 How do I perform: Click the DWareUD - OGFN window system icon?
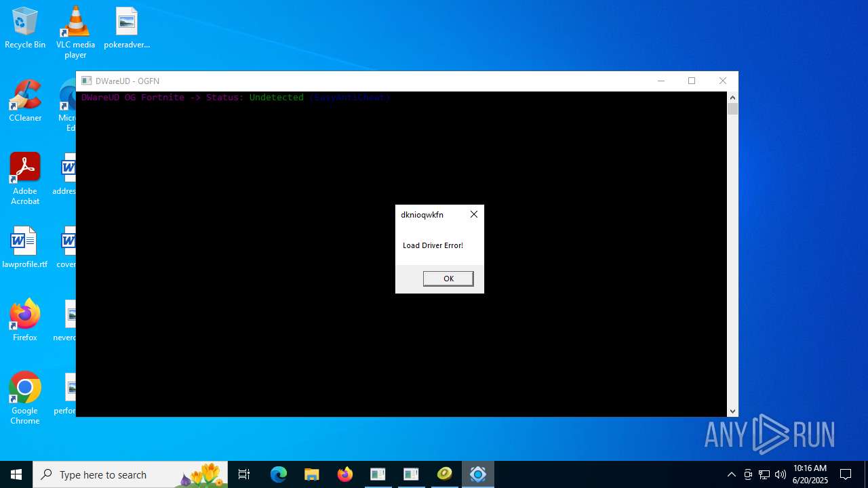(x=86, y=81)
